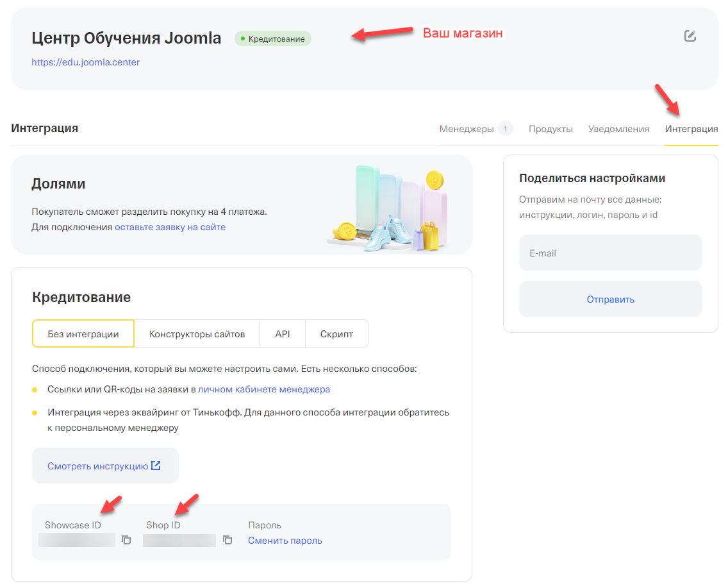Click the Кредитование status badge
This screenshot has width=728, height=588.
[x=273, y=38]
